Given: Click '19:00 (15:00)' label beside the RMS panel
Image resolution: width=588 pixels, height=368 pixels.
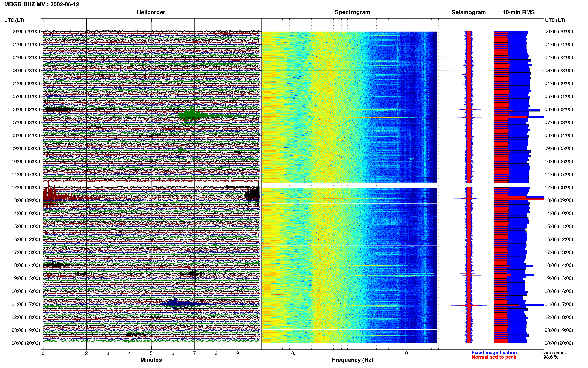Looking at the screenshot, I should [x=559, y=278].
